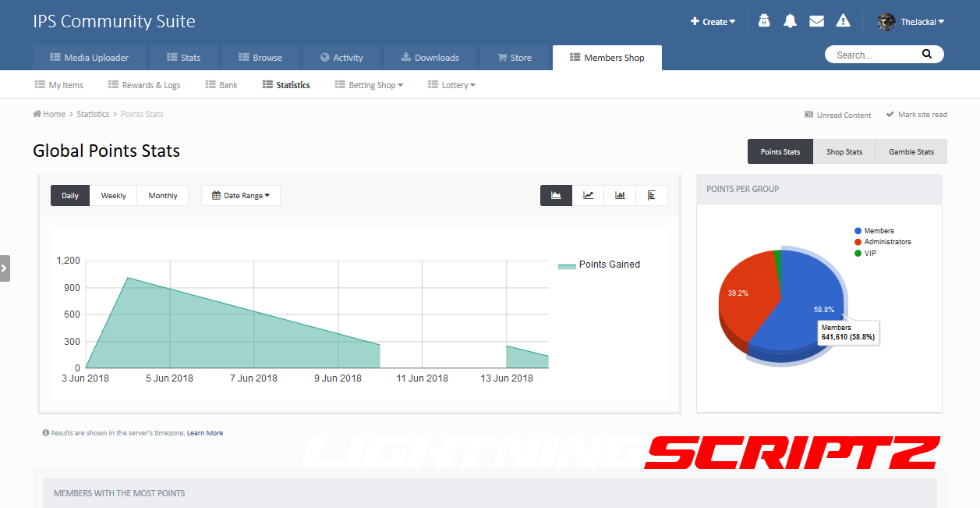
Task: Switch to column chart view icon
Action: [620, 195]
